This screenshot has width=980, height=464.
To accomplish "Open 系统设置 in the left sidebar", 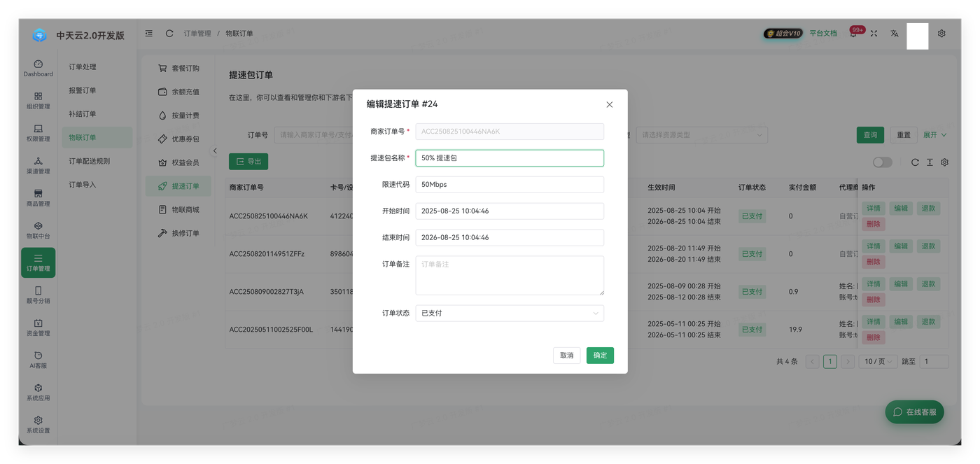I will (x=38, y=425).
